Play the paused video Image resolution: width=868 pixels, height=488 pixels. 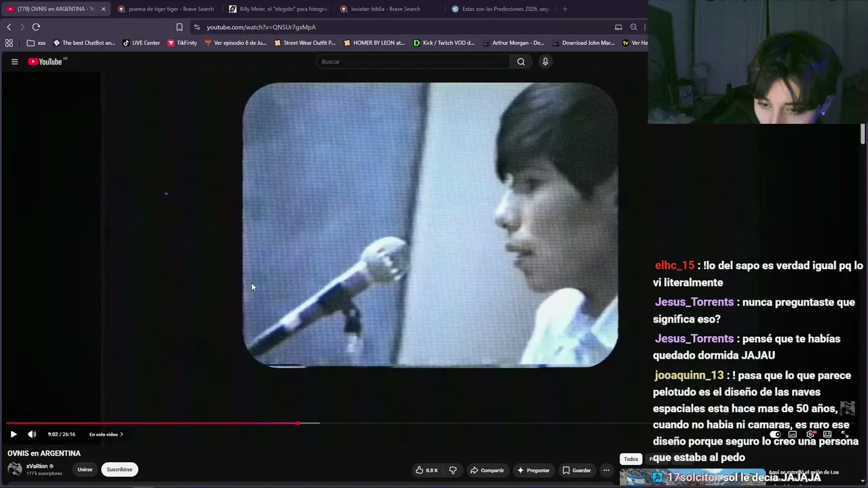point(14,434)
